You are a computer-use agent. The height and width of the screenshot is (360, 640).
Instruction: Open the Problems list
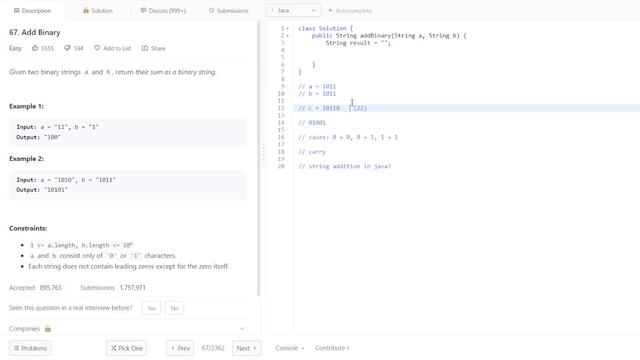coord(31,348)
